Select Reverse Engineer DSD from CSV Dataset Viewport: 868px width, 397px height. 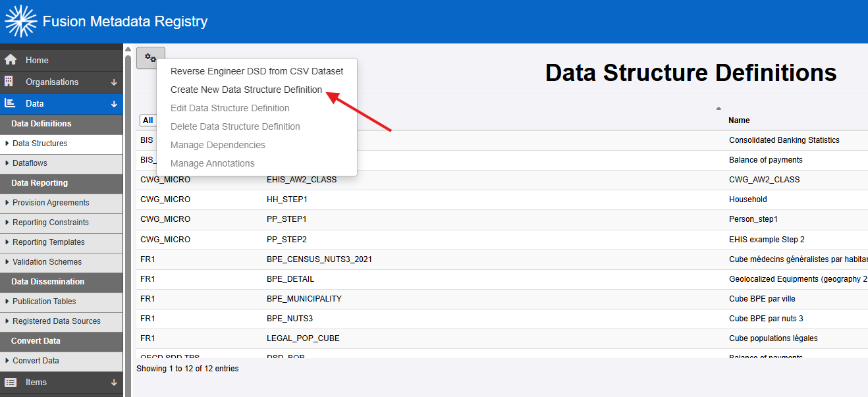[x=257, y=71]
